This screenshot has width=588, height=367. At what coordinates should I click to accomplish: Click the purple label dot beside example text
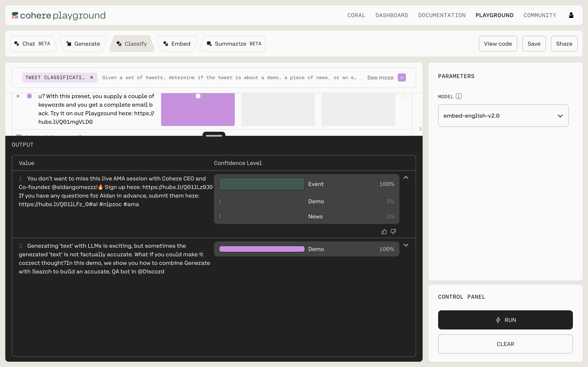tap(29, 96)
